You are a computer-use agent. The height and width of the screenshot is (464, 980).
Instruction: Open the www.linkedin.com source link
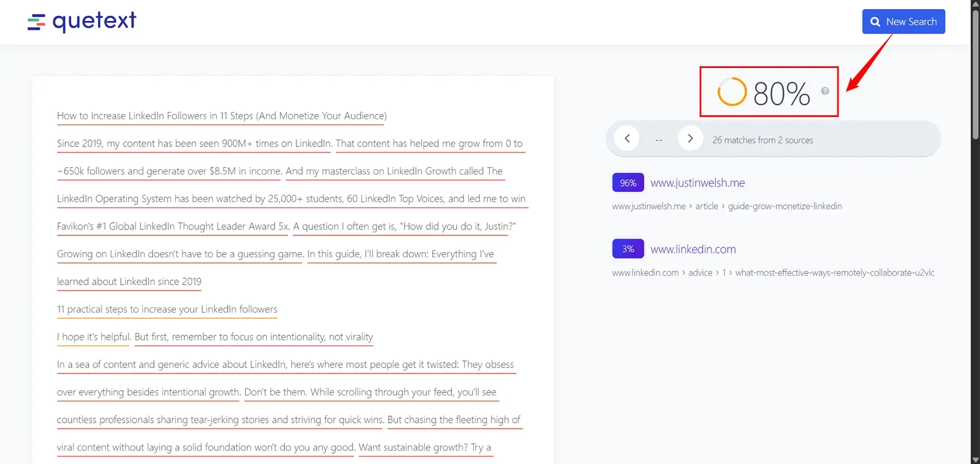(x=693, y=249)
